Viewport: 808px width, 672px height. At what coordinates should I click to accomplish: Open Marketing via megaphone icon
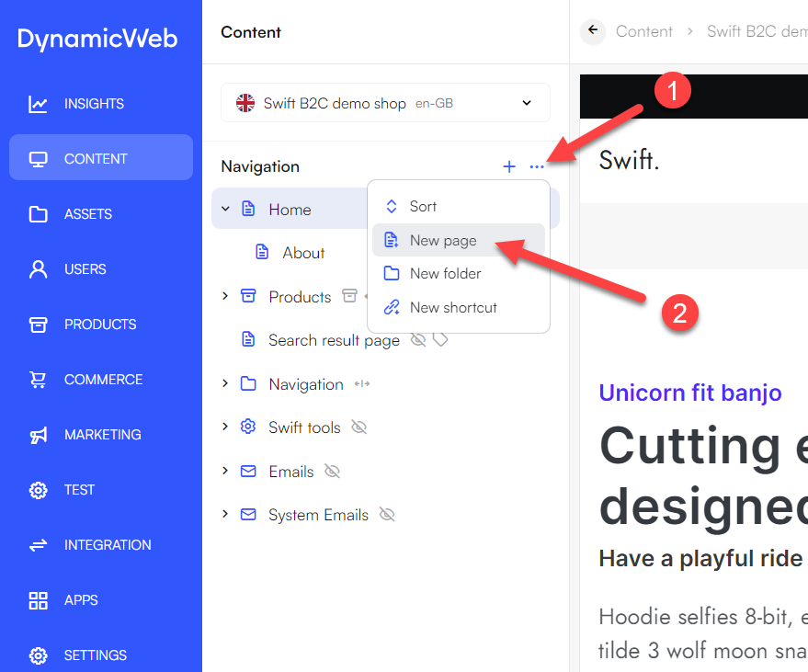pos(39,435)
